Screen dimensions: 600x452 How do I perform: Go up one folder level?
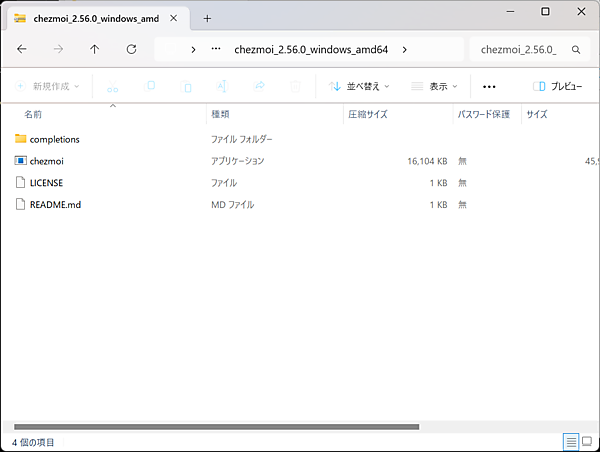(x=94, y=49)
